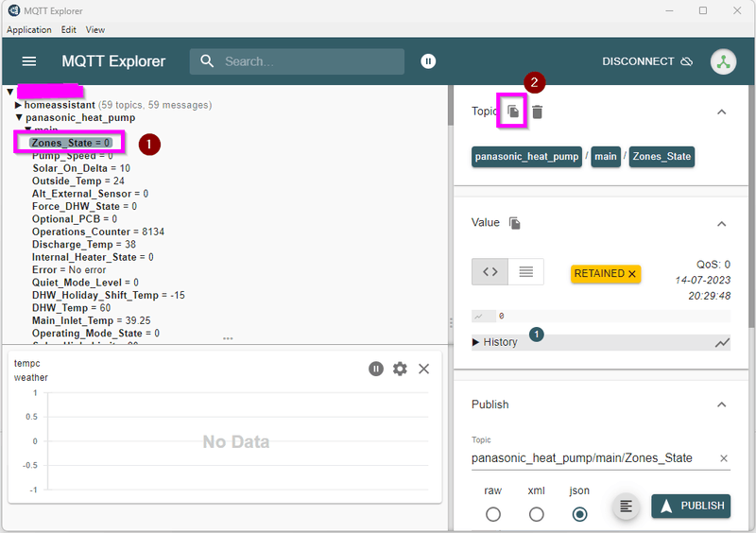Open the hamburger navigation menu
The image size is (756, 533).
point(29,61)
